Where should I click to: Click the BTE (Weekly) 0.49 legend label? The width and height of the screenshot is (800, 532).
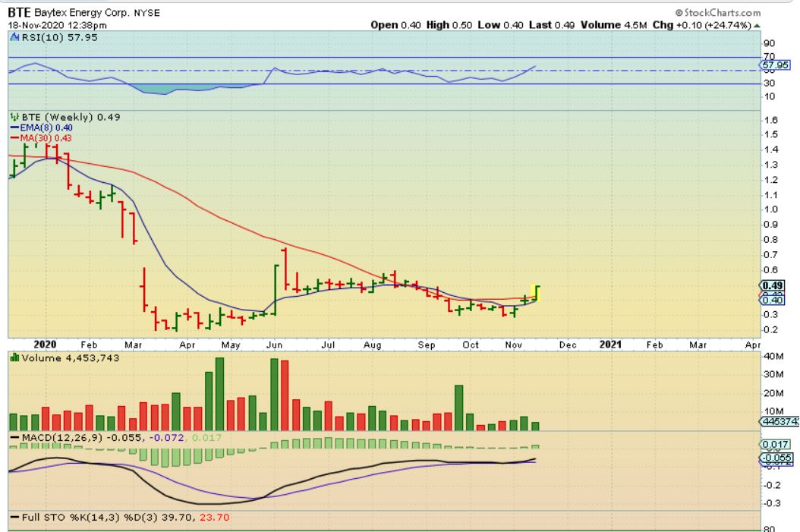click(71, 117)
